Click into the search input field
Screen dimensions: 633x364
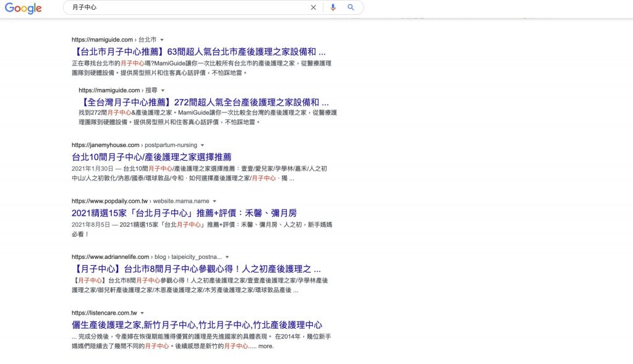point(188,7)
